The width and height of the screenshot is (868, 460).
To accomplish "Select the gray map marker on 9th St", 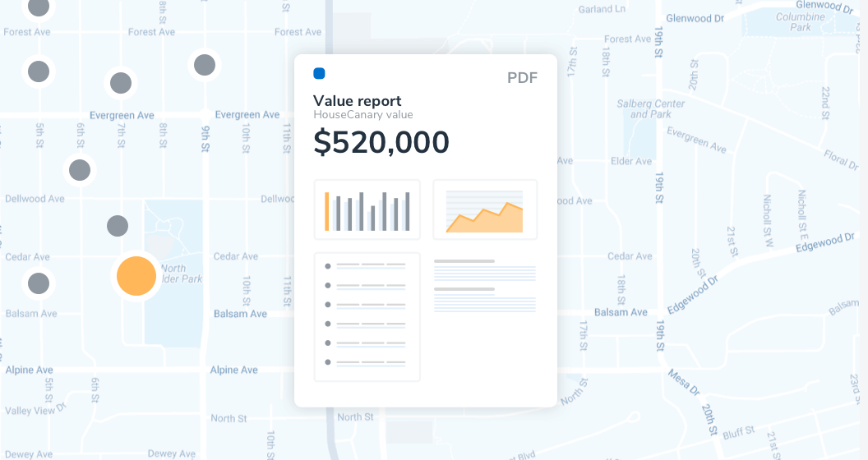I will 205,65.
